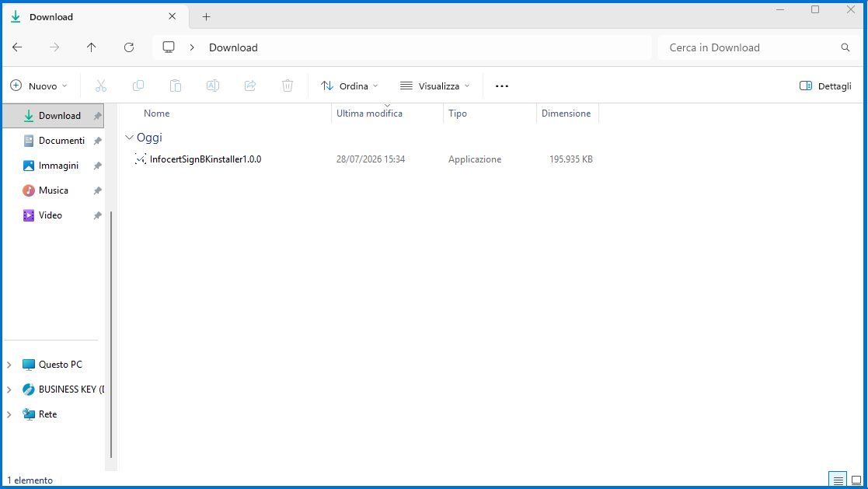Unpin Documenti via its pin icon

click(x=97, y=141)
